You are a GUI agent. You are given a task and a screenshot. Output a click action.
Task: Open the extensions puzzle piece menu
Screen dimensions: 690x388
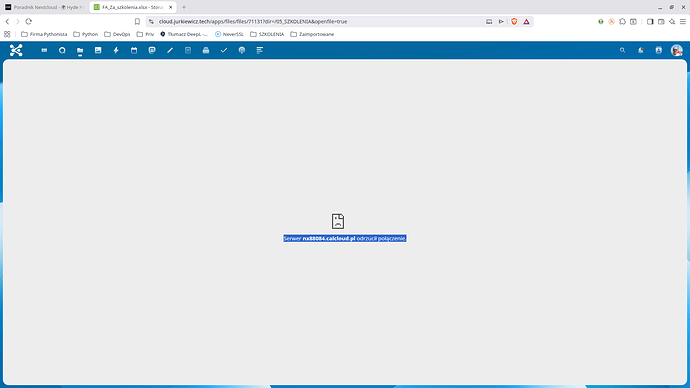(622, 22)
